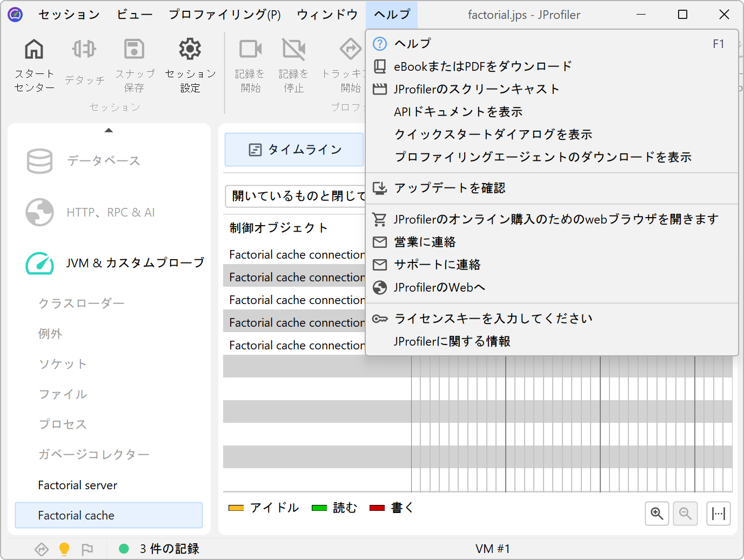Expand the Databases probe section
Image resolution: width=744 pixels, height=560 pixels.
pyautogui.click(x=103, y=161)
